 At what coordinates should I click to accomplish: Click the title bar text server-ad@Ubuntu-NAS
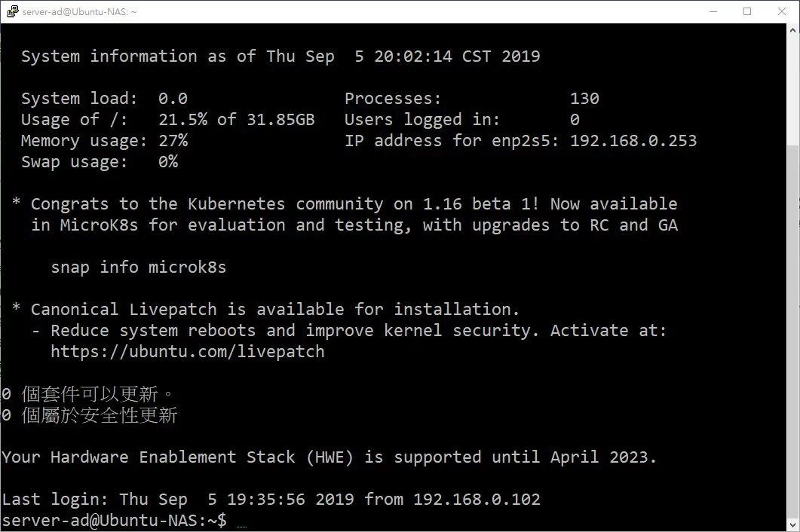(x=79, y=12)
